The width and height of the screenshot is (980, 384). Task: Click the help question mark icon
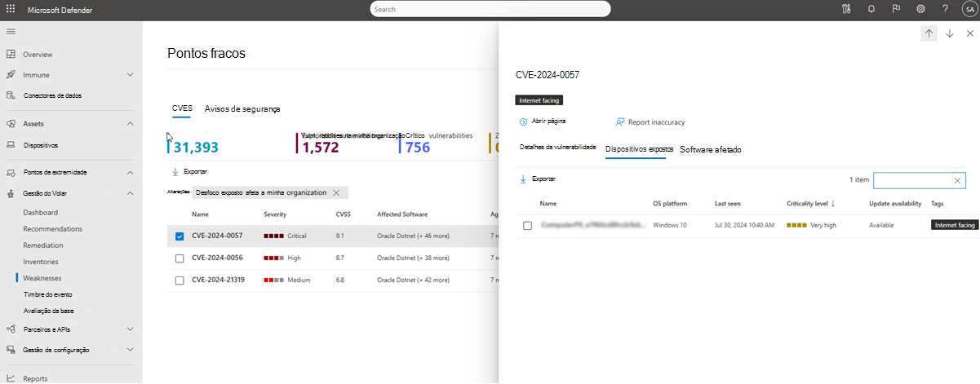coord(945,9)
